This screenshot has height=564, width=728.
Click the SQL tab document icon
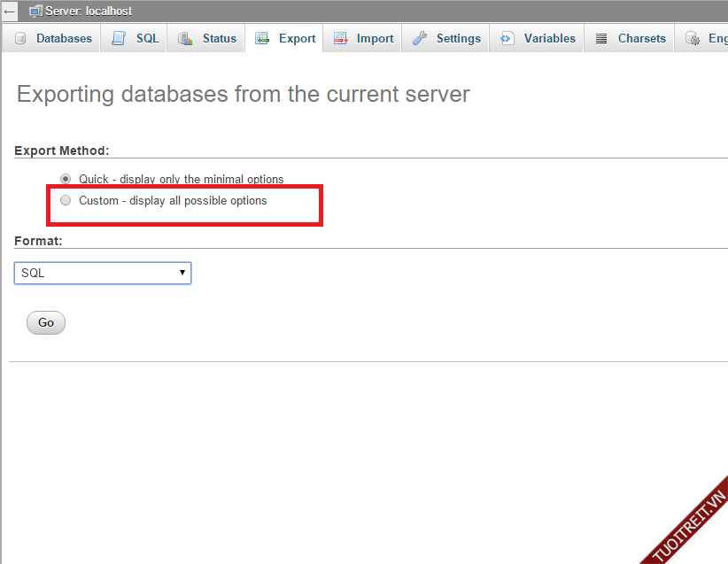point(119,39)
